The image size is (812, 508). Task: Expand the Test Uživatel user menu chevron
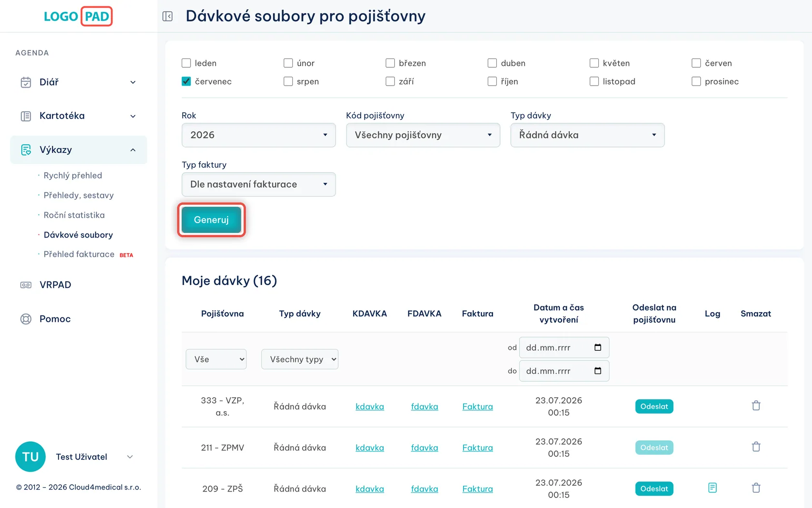(130, 457)
